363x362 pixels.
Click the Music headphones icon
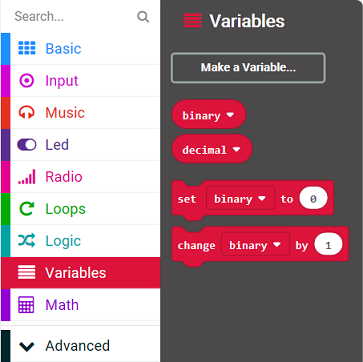coord(27,112)
